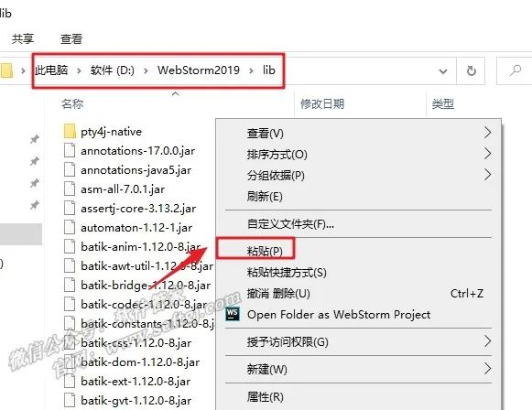532x410 pixels.
Task: Open the 共享 ribbon tab
Action: pos(23,38)
